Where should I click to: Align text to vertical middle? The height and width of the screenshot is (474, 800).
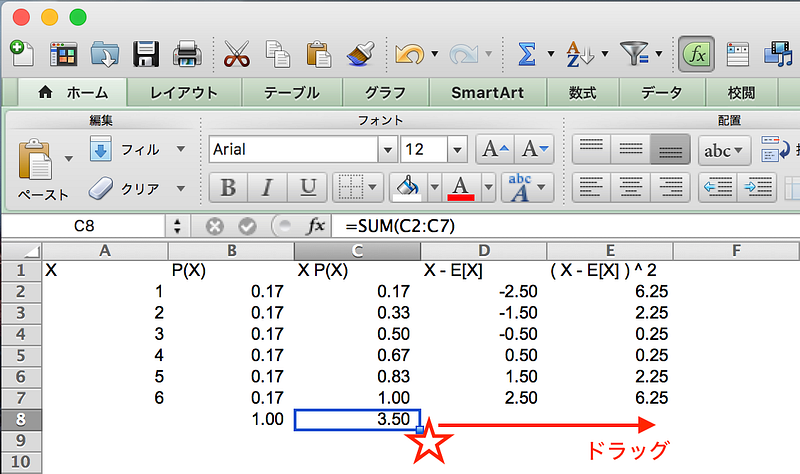[631, 149]
